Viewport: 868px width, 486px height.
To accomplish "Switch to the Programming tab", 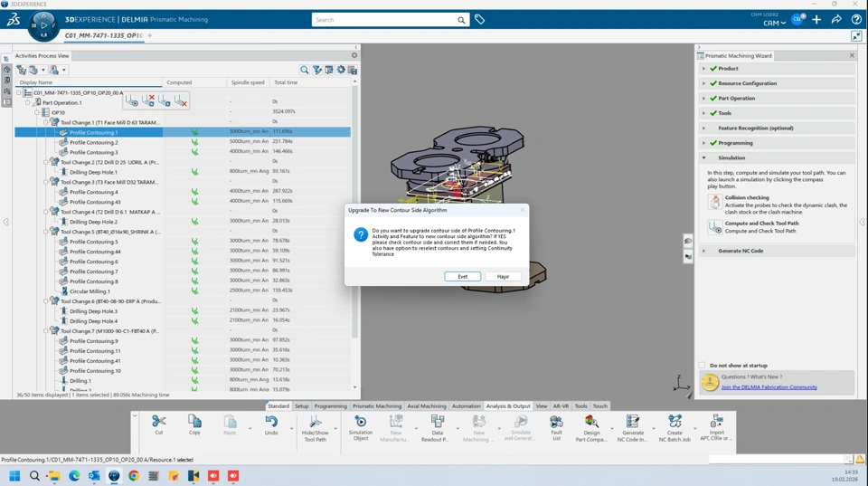I will [x=331, y=406].
